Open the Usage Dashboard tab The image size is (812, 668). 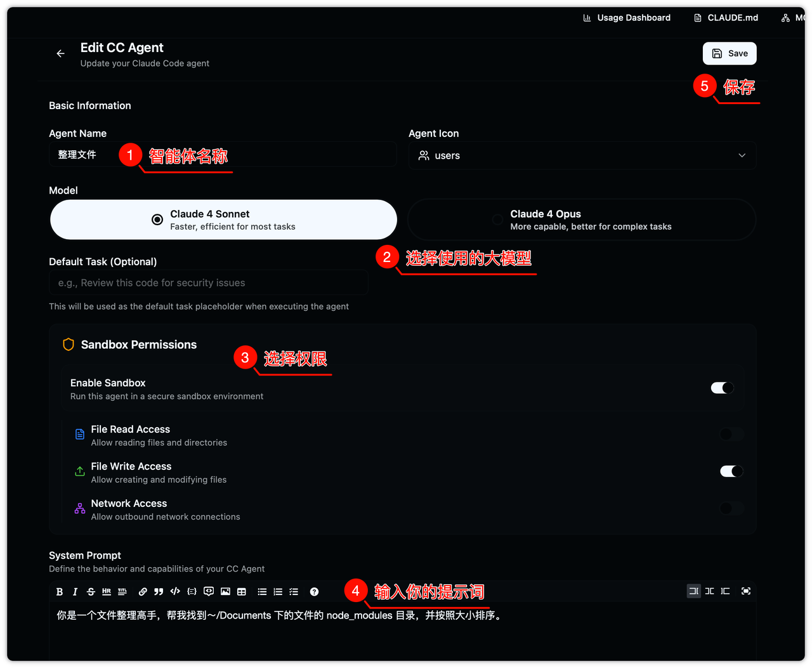point(627,18)
